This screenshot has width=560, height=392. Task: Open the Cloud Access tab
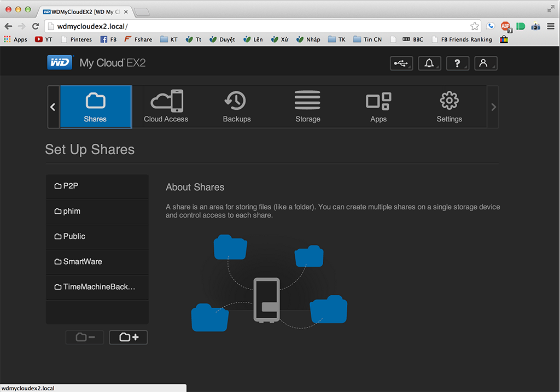click(166, 107)
